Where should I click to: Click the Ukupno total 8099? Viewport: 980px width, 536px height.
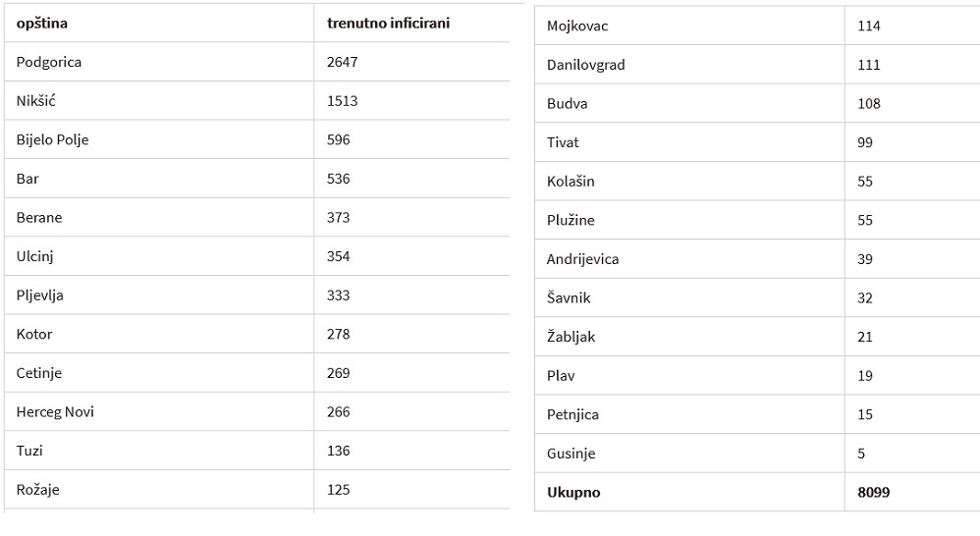pyautogui.click(x=874, y=492)
